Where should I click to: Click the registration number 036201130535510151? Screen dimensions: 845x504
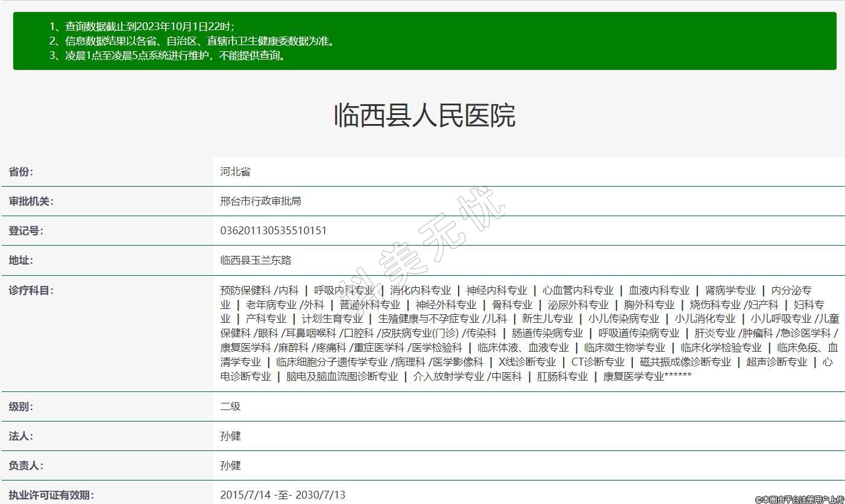273,231
